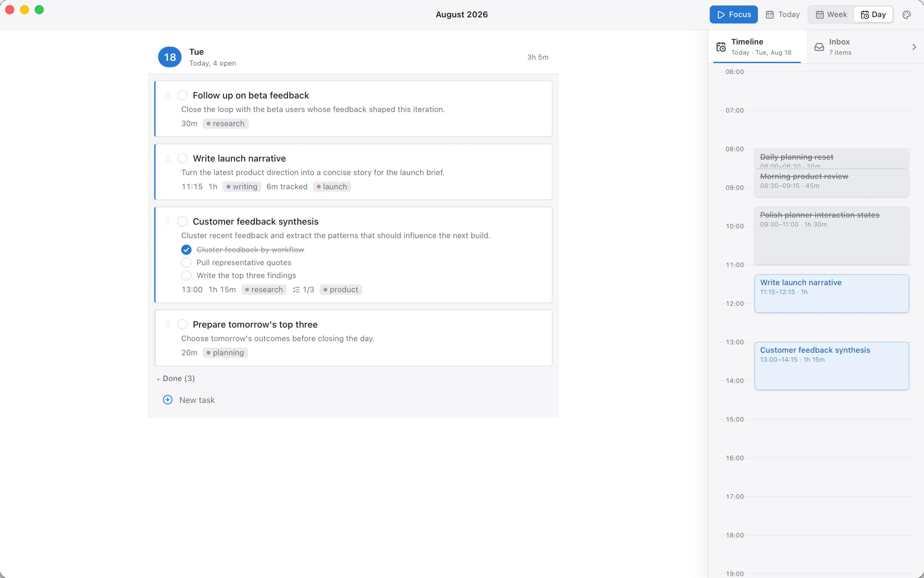Switch to Week view
Screen dimensions: 924x578
tap(832, 14)
